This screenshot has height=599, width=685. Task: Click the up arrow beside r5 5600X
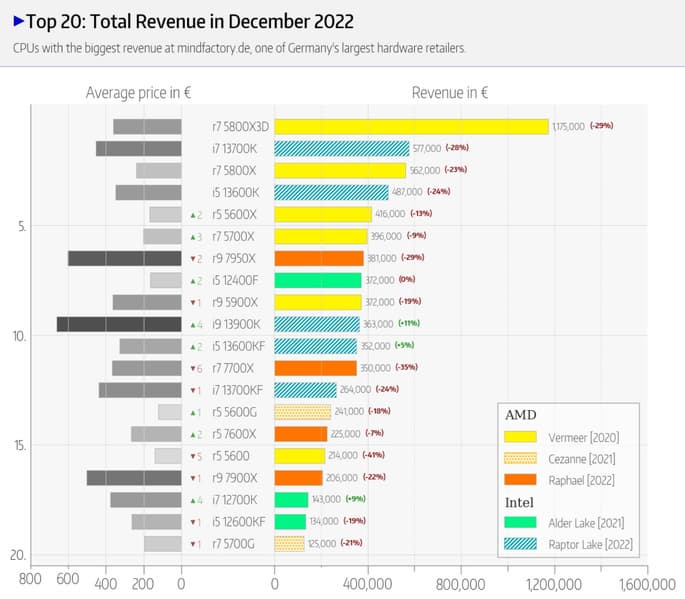tap(193, 215)
